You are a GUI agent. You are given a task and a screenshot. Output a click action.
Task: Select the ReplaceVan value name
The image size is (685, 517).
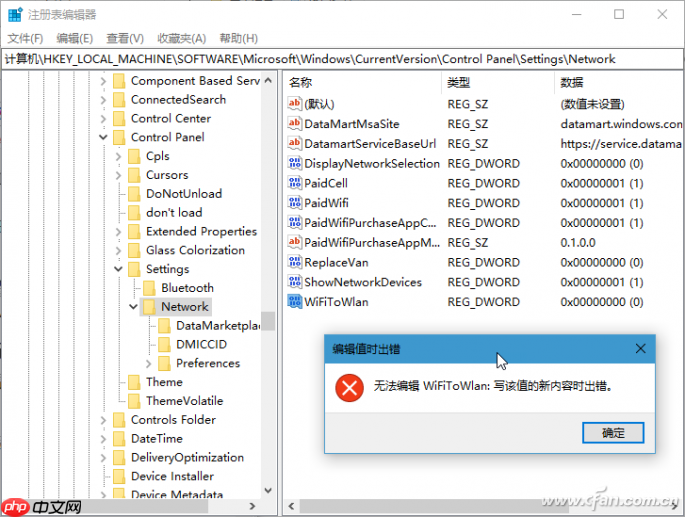coord(336,262)
